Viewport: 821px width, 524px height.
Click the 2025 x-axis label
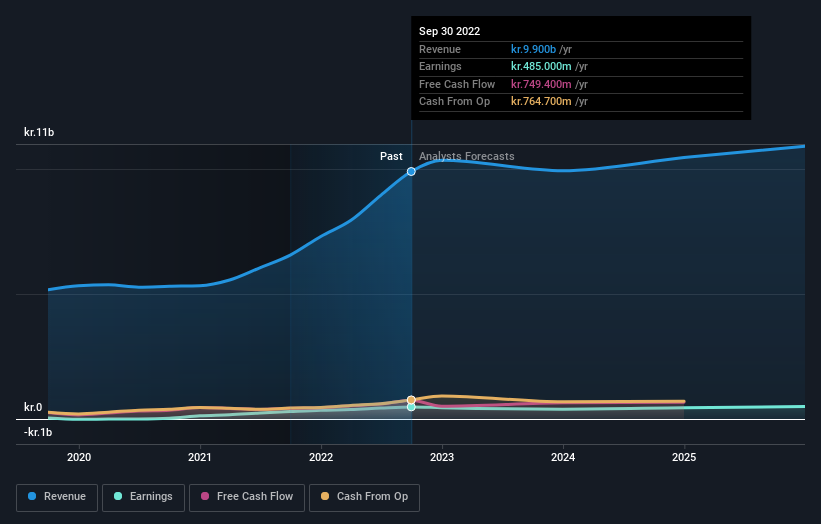[x=684, y=458]
